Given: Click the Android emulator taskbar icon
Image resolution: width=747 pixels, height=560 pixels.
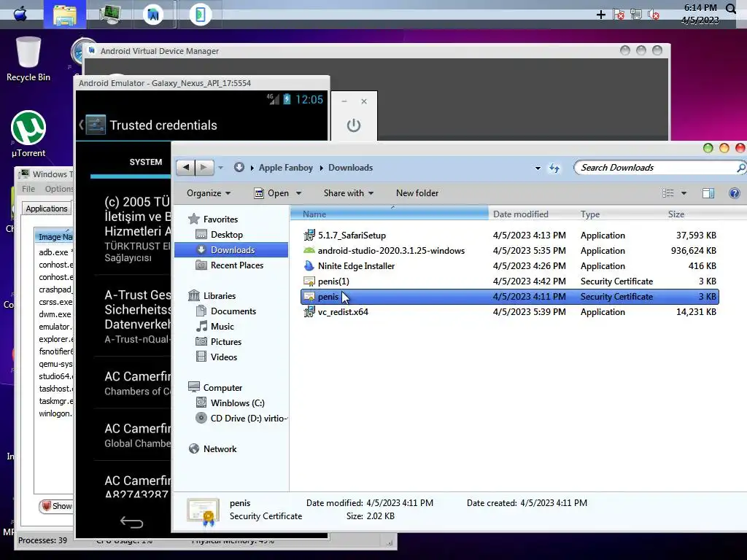Looking at the screenshot, I should click(200, 15).
